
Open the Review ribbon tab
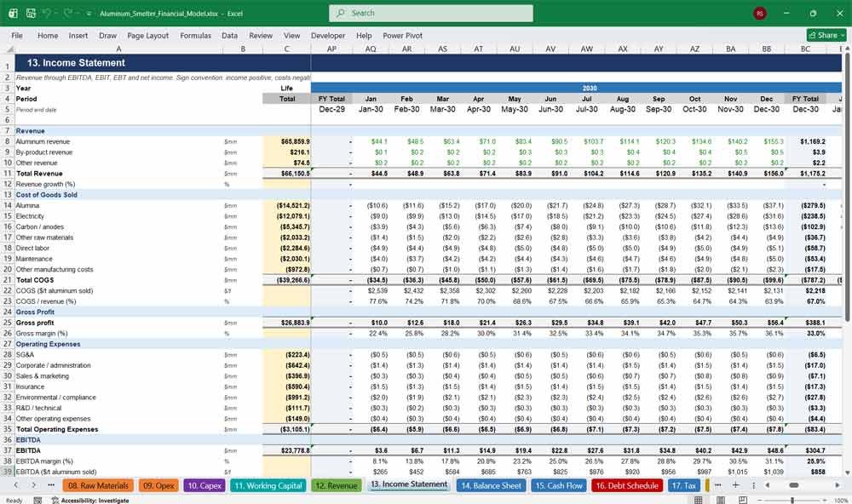(x=261, y=35)
